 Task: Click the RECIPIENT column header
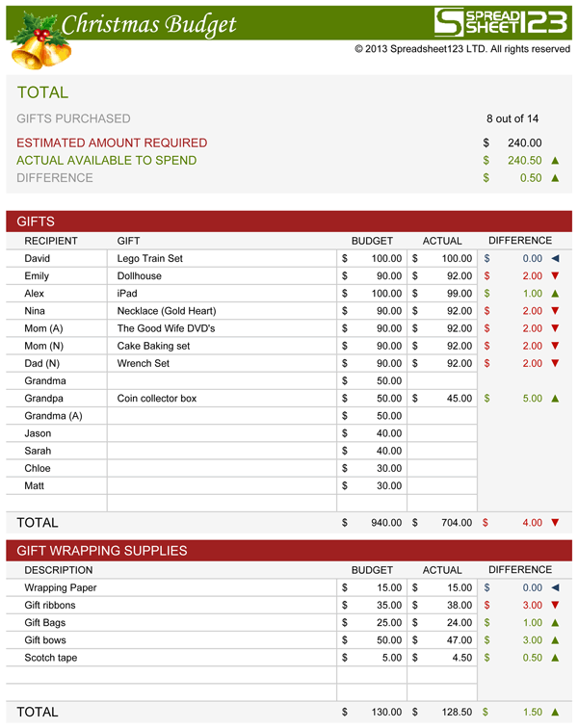pos(51,241)
